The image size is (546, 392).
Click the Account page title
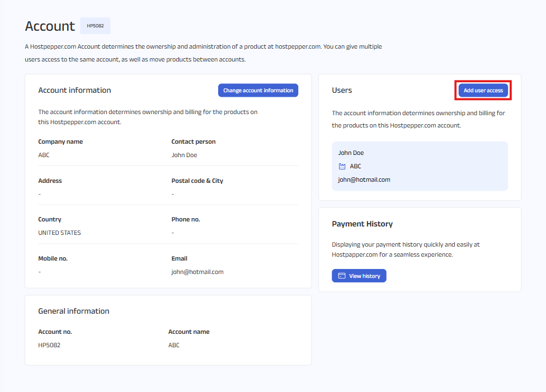coord(50,26)
